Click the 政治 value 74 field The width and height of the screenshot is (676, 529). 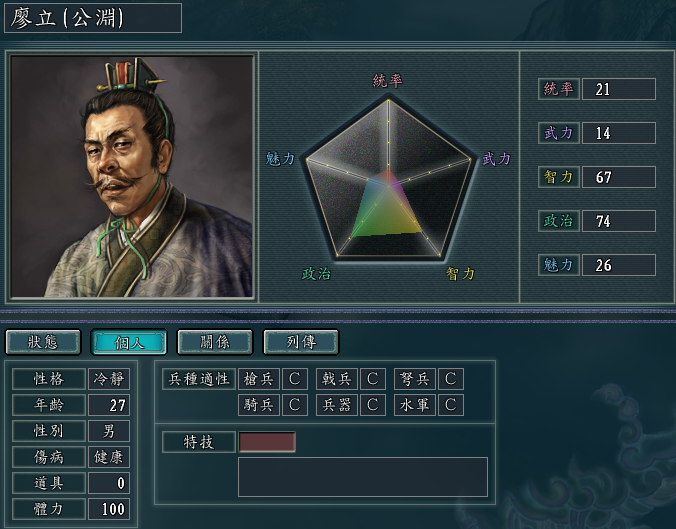coord(619,221)
